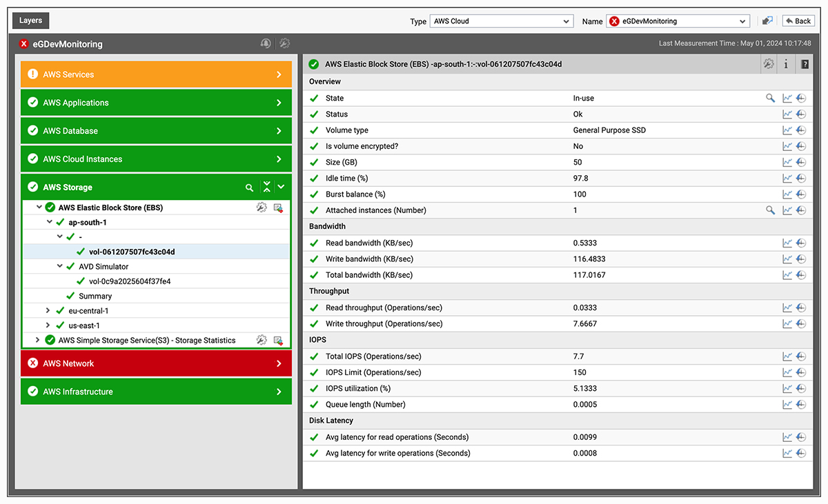Expand the eu-central-1 region node
The height and width of the screenshot is (504, 828).
click(49, 311)
